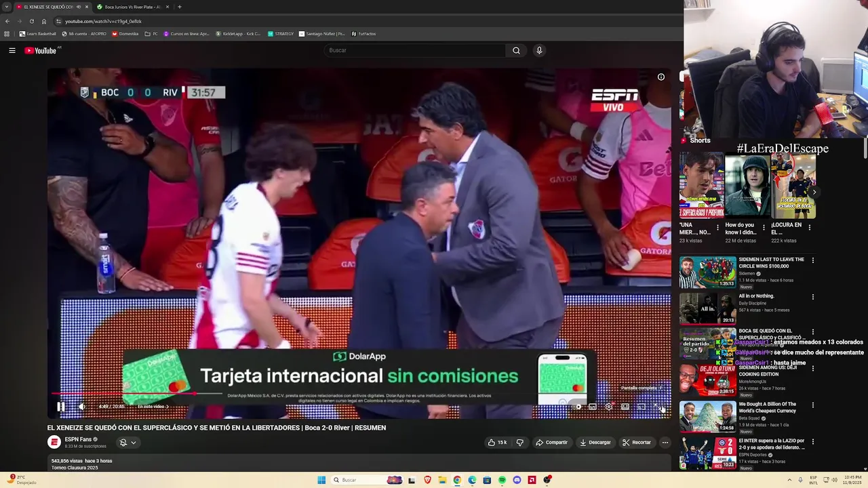Viewport: 868px width, 488px height.
Task: Open the apps grid in bookmarks bar
Action: coord(7,34)
